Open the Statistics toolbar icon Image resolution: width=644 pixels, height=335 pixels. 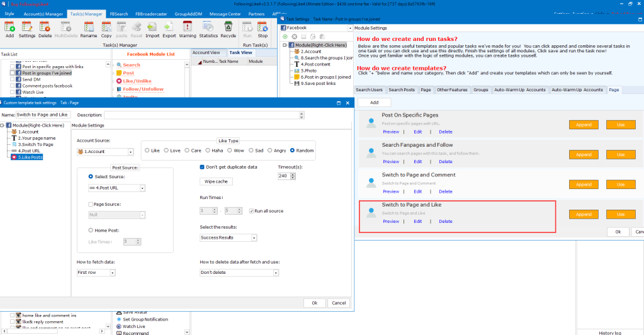click(x=208, y=30)
